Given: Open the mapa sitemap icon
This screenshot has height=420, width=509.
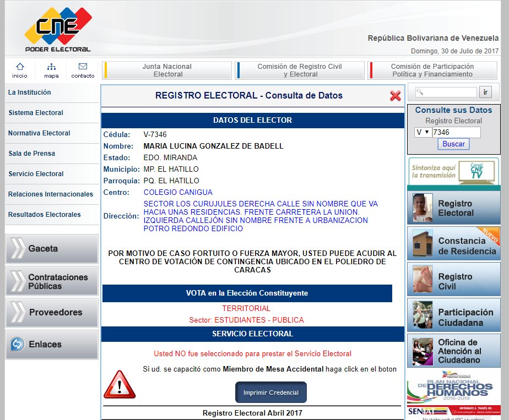Looking at the screenshot, I should [x=51, y=70].
